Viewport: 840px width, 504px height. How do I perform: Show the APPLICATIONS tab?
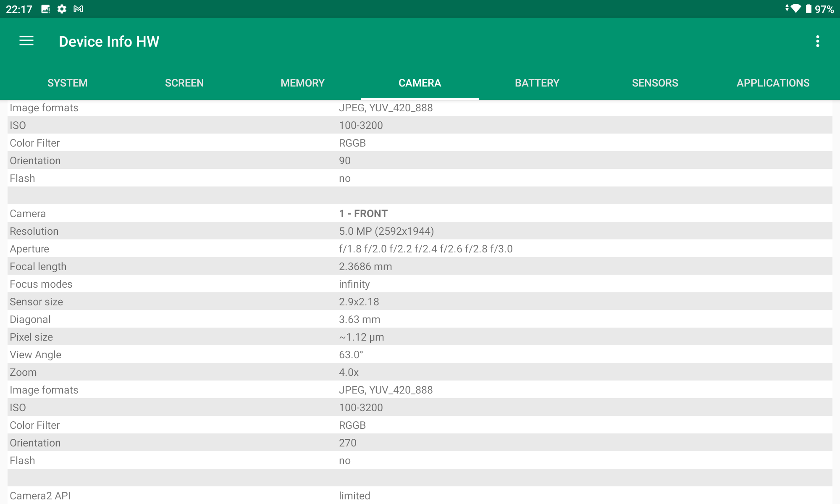coord(773,83)
